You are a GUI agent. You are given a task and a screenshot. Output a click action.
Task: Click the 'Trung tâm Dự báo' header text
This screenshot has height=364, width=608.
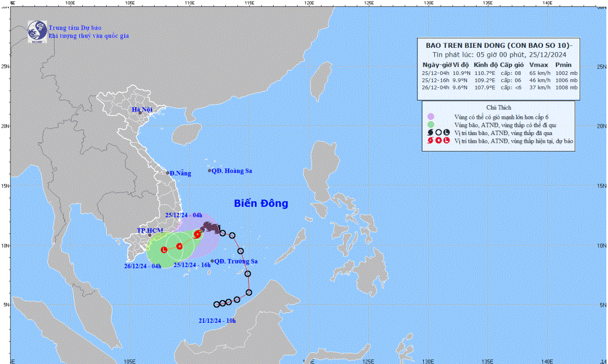(x=75, y=28)
